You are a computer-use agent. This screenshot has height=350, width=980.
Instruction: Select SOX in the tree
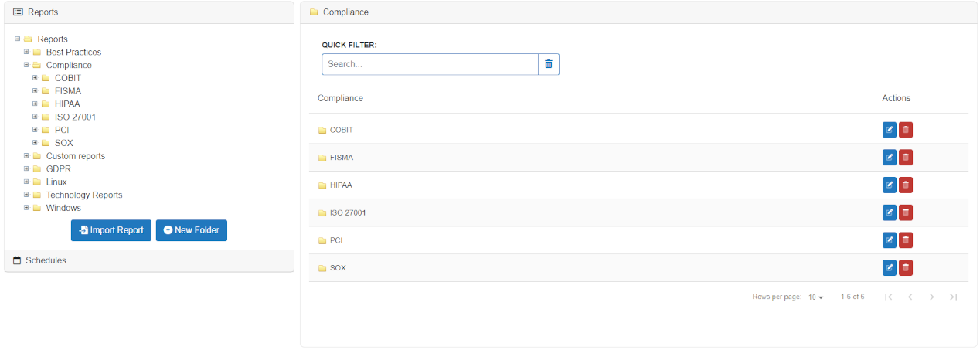[x=64, y=143]
